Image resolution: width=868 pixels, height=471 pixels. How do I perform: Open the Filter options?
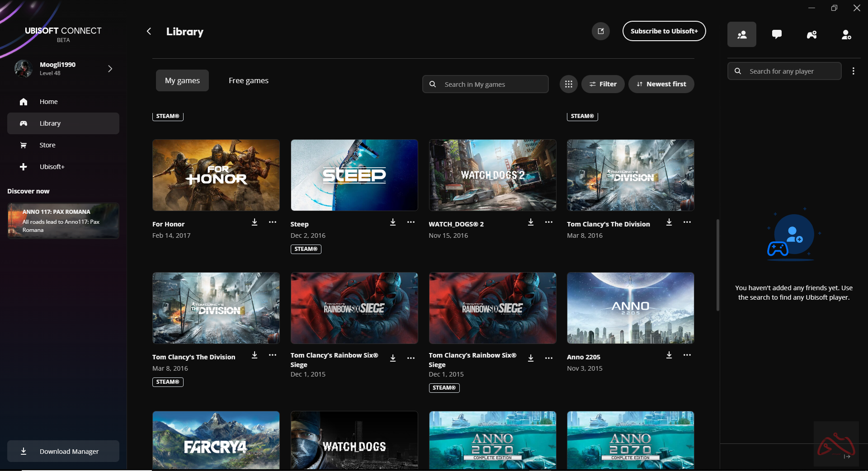[603, 84]
